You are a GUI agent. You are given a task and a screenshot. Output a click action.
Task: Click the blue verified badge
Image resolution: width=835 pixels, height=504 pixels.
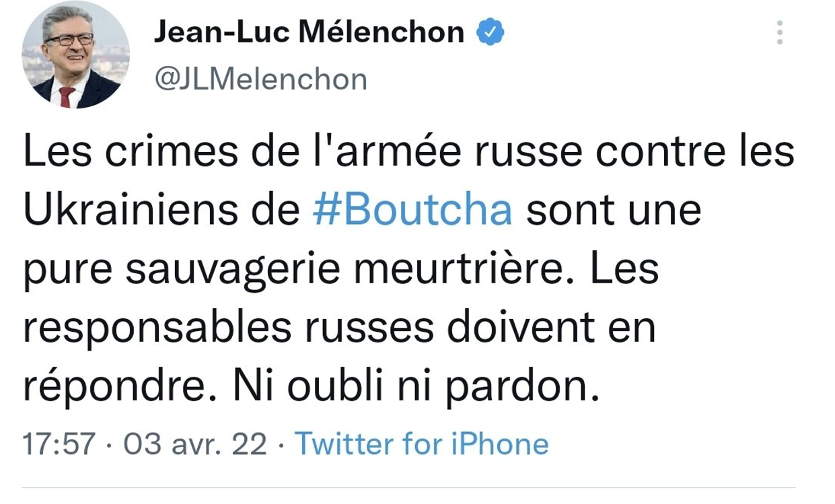coord(491,32)
